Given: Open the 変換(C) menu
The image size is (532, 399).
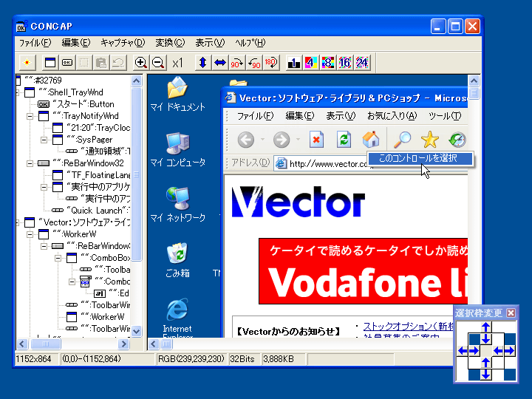Looking at the screenshot, I should pyautogui.click(x=170, y=43).
